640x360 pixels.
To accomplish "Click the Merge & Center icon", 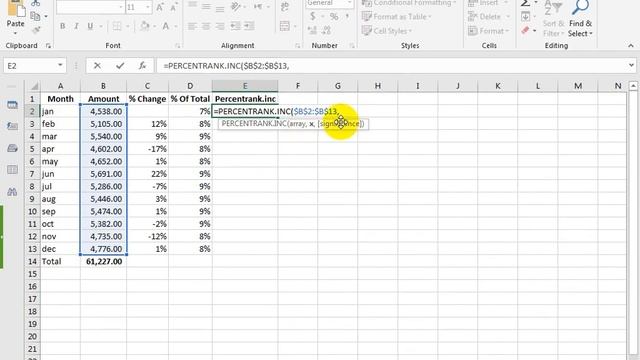I will click(x=285, y=26).
